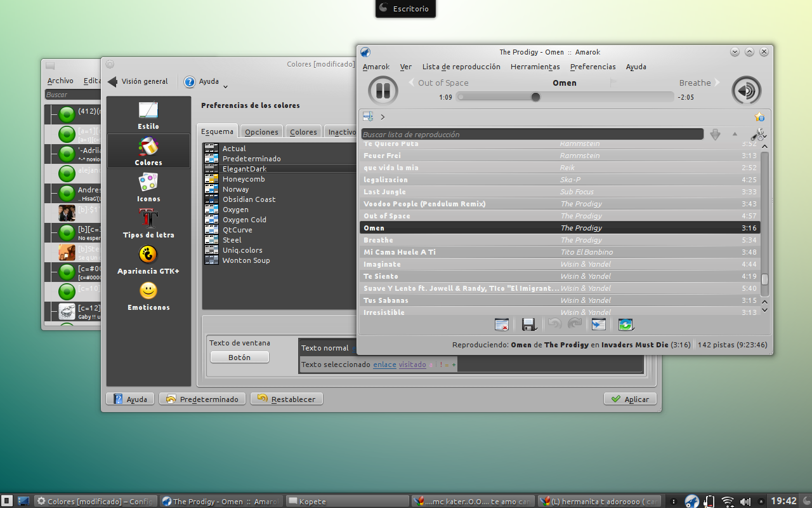Select the track Last Jungle by Sub Focus
Image resolution: width=812 pixels, height=508 pixels.
560,192
